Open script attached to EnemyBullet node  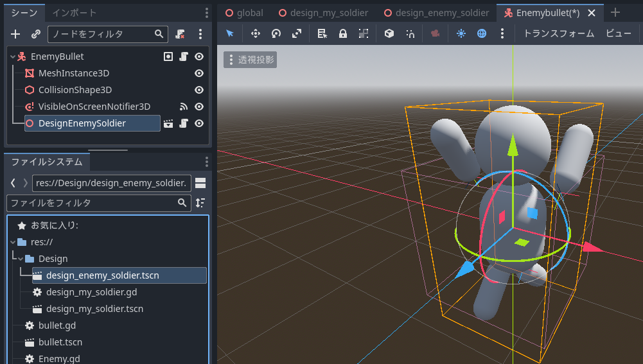[184, 56]
